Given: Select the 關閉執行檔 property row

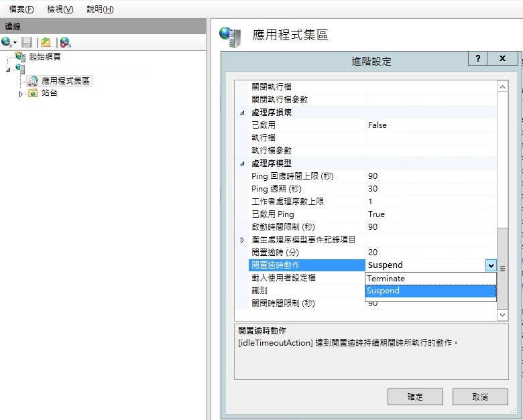Looking at the screenshot, I should coord(372,87).
